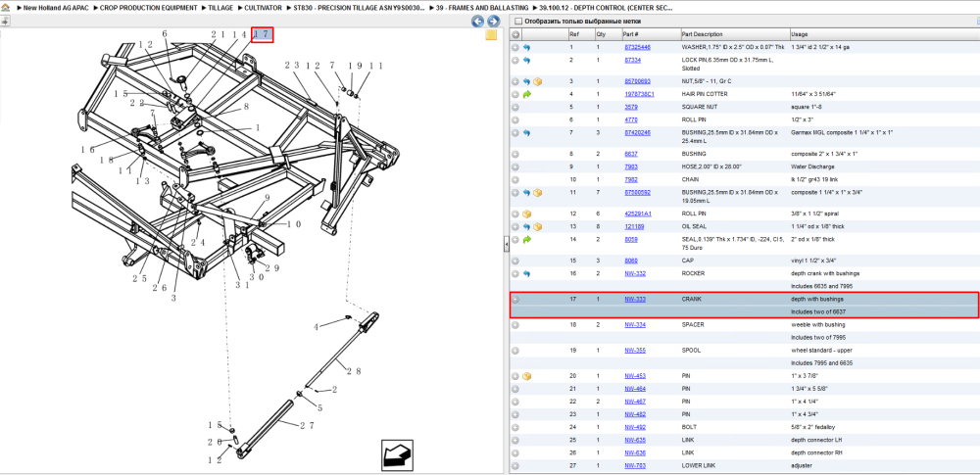Click the large return arrow in diagram

point(398,454)
